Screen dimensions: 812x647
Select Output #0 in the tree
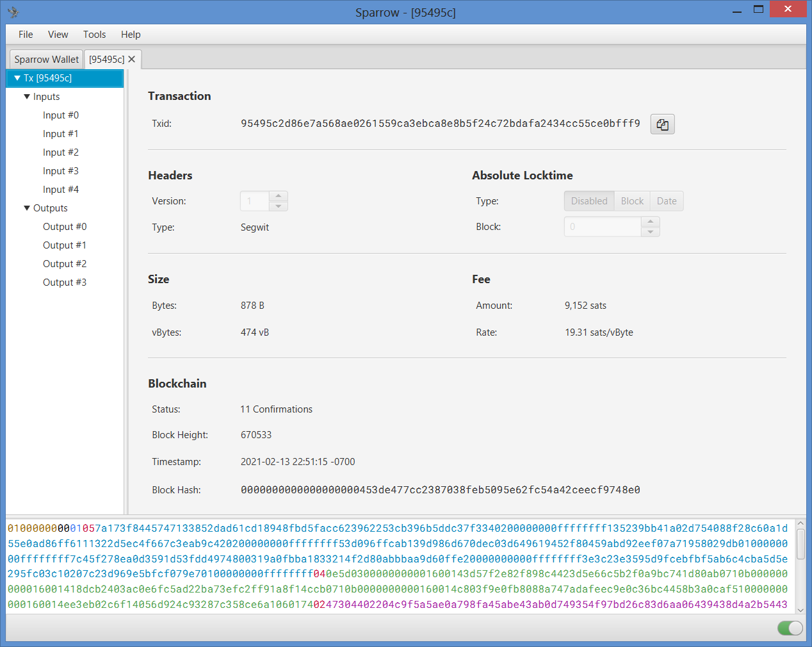[x=65, y=227]
